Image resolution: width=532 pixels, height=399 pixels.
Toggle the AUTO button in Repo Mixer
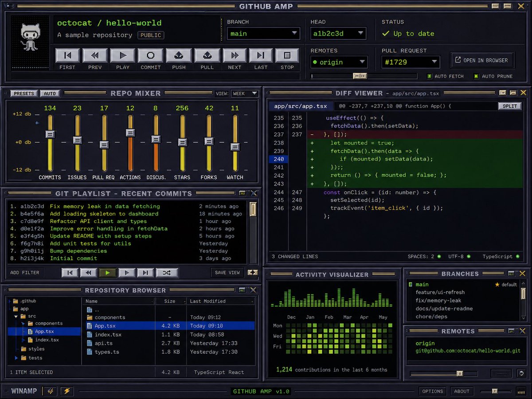pos(50,94)
